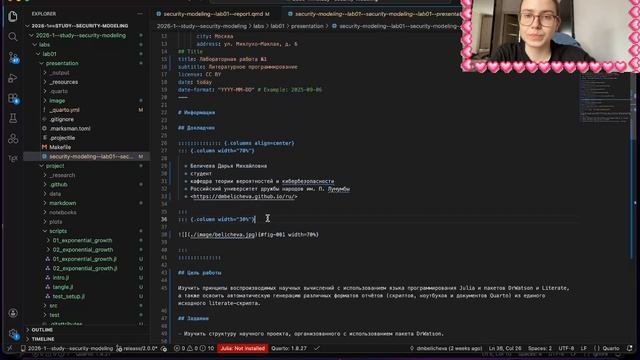Screen dimensions: 640x360
Task: Open the Source Control view icon
Action: coord(13,58)
